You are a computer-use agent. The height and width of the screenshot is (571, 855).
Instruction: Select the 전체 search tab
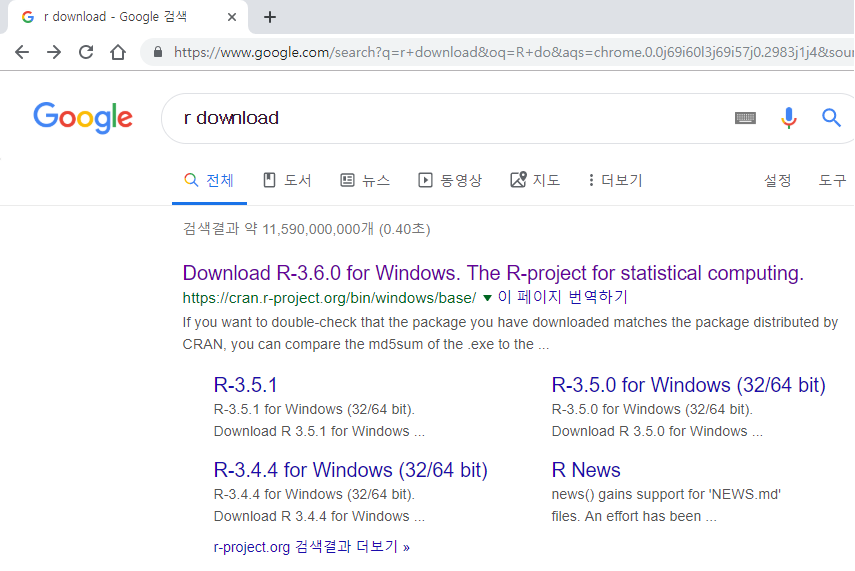coord(209,181)
